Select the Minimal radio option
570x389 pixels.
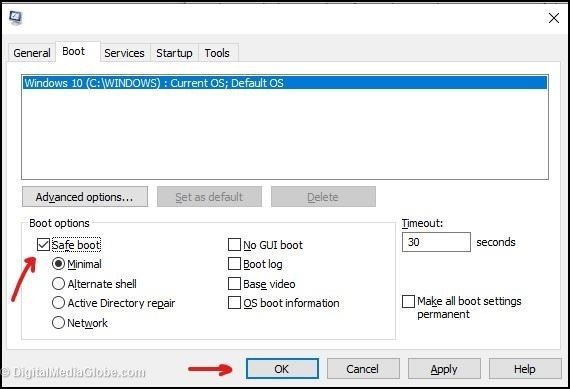(x=58, y=264)
